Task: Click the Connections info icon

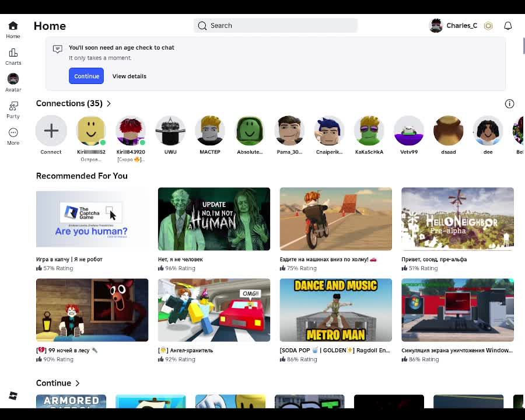Action: pos(509,104)
